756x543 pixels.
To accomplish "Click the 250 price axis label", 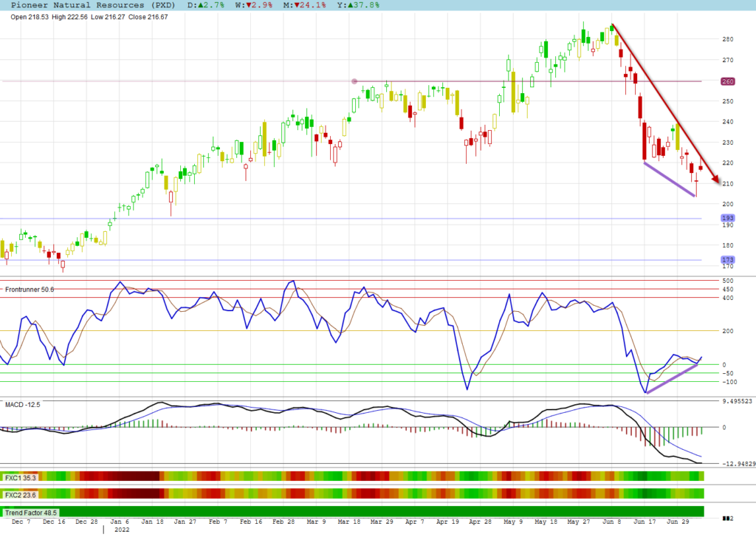I will click(x=727, y=101).
